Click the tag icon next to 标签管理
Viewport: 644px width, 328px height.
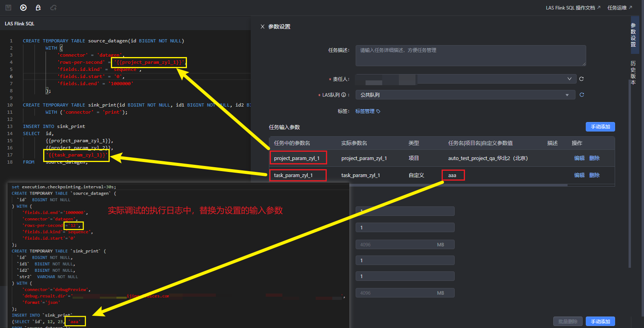(x=378, y=111)
